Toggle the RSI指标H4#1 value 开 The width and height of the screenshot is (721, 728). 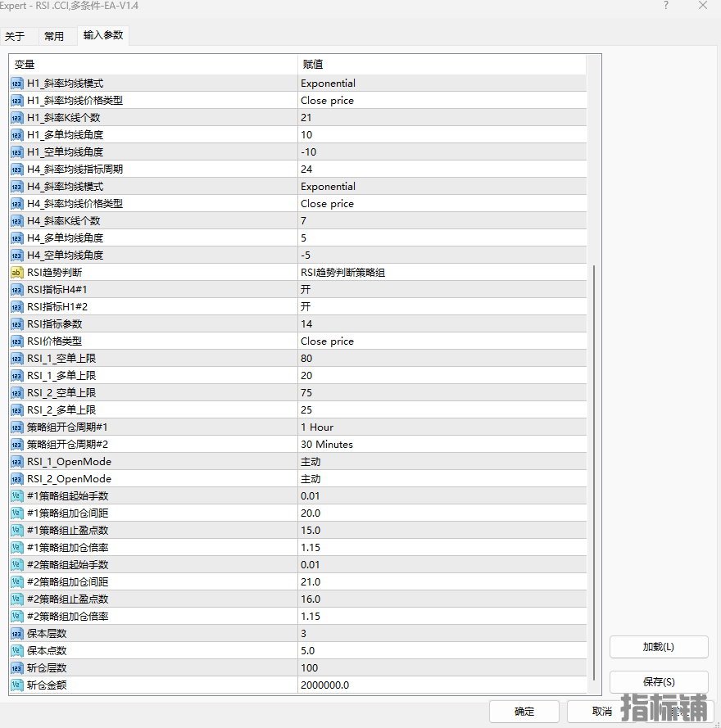306,290
